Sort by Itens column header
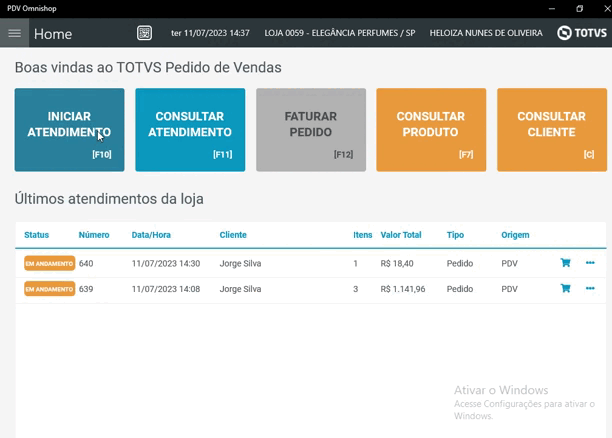This screenshot has height=438, width=612. click(363, 235)
